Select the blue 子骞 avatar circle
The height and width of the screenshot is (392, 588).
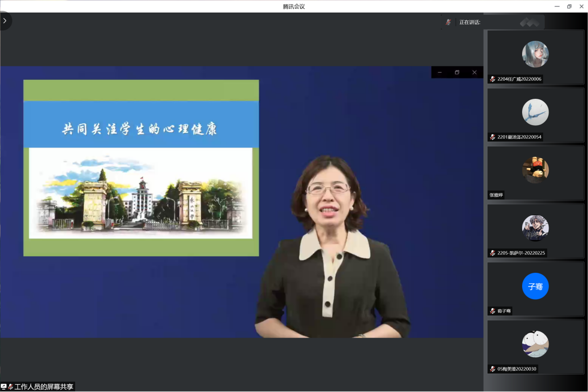pyautogui.click(x=535, y=286)
